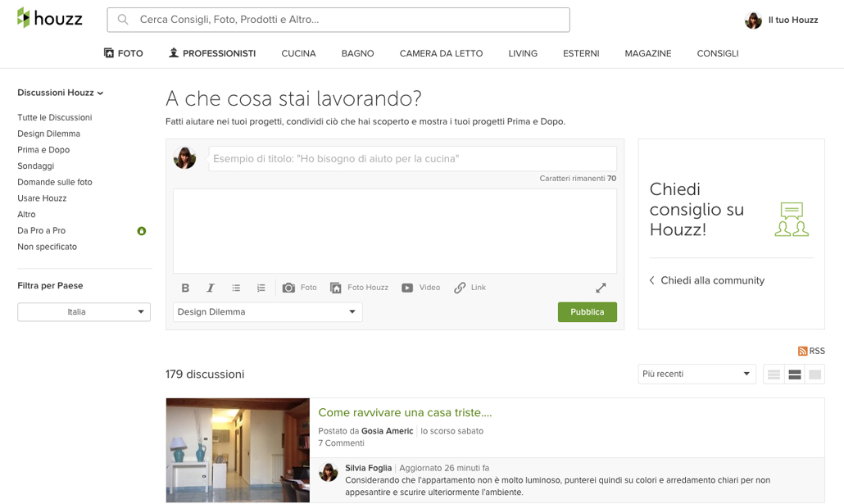This screenshot has height=504, width=844.
Task: Insert a bulleted list
Action: tap(236, 288)
